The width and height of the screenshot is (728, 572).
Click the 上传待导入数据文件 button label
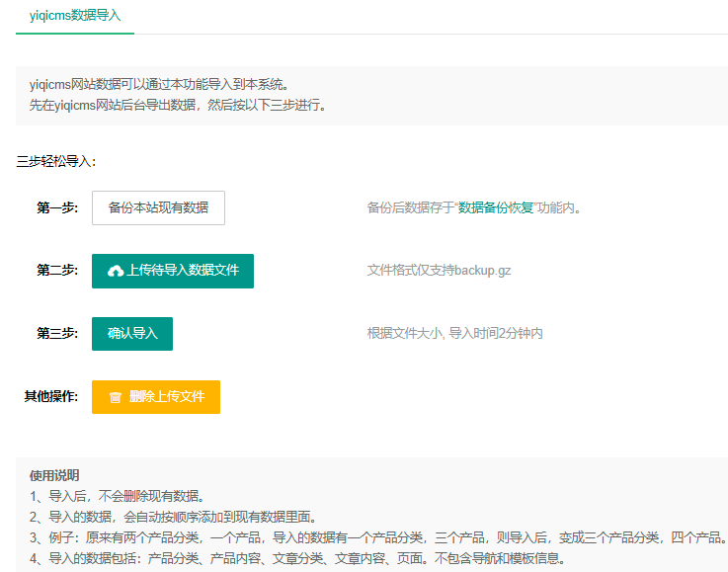click(183, 271)
